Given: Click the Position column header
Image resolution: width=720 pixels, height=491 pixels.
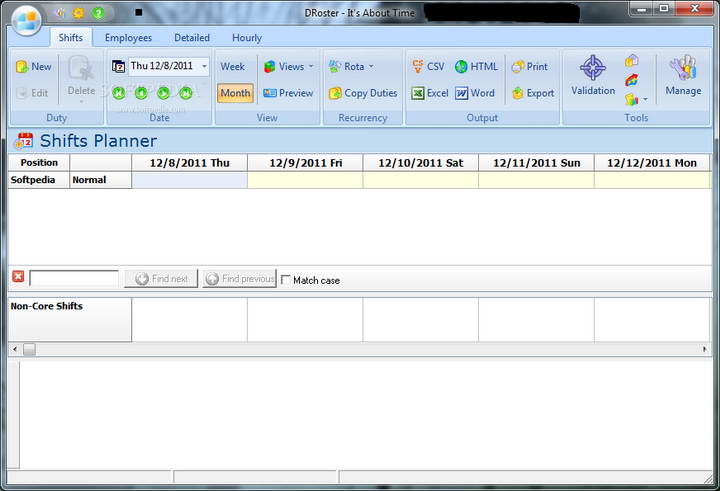Looking at the screenshot, I should tap(39, 163).
